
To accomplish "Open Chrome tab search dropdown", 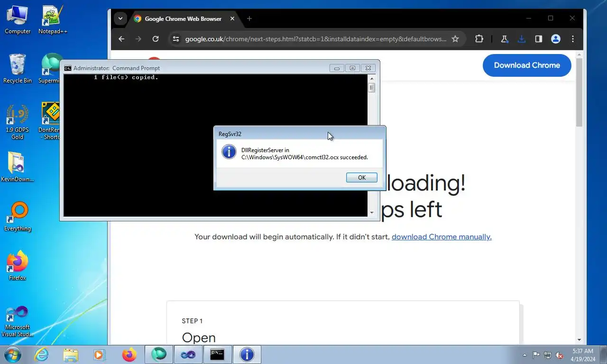I will (120, 18).
